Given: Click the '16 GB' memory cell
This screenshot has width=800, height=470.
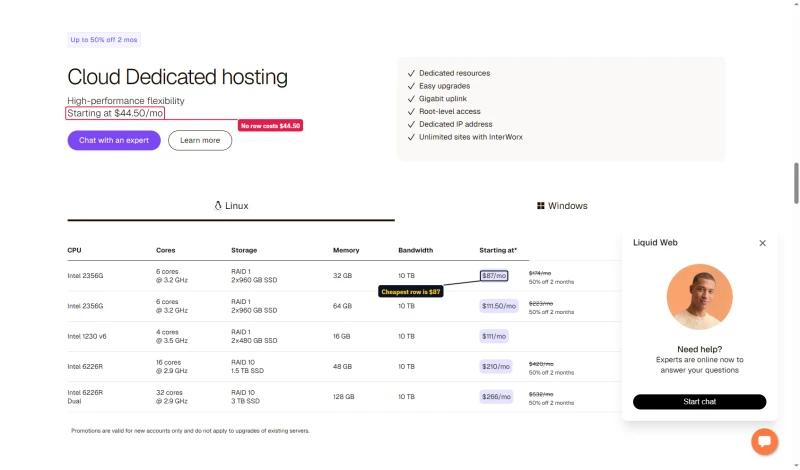Looking at the screenshot, I should tap(341, 336).
